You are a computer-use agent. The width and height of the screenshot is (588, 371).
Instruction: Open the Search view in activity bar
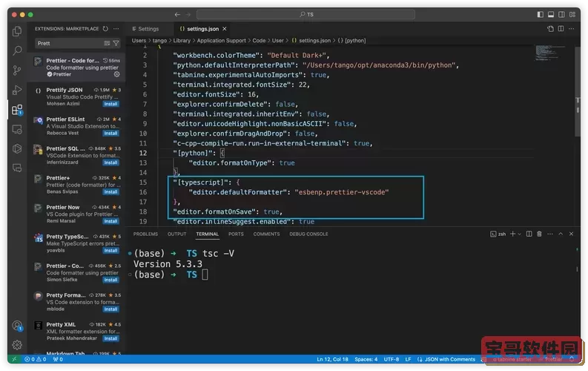[x=17, y=50]
